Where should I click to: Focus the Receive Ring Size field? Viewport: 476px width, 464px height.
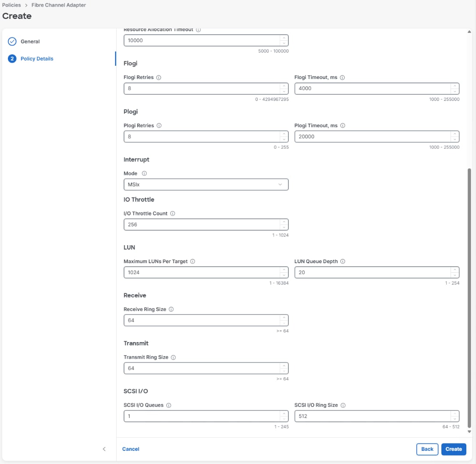pyautogui.click(x=206, y=320)
